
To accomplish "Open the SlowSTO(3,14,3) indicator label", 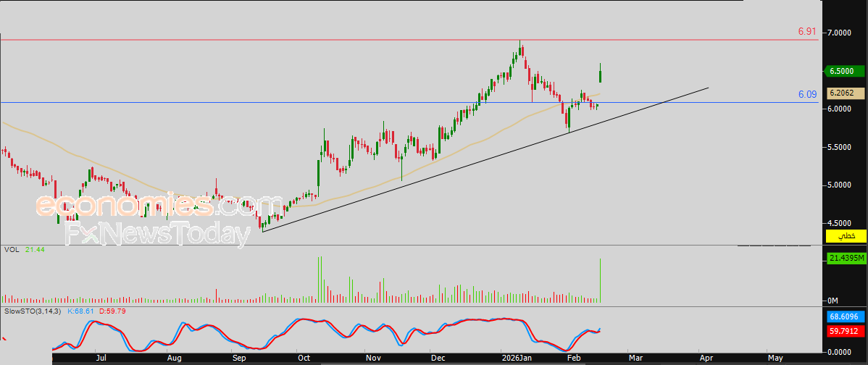I will pos(33,311).
